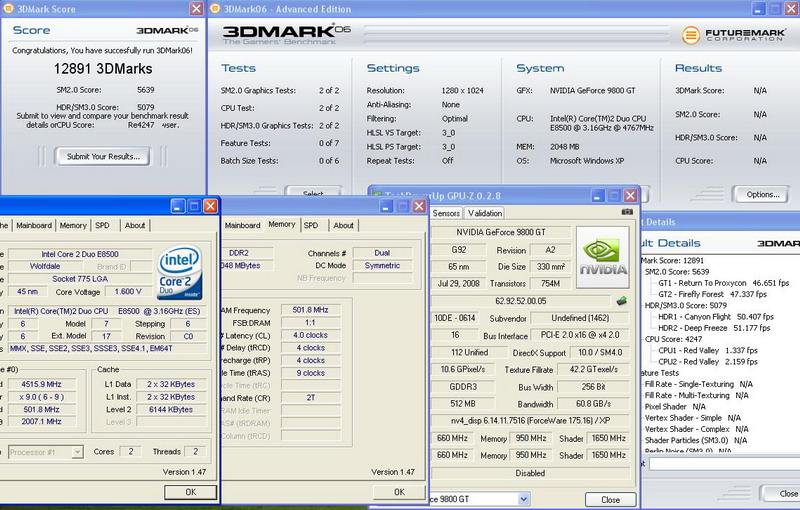Screen dimensions: 800x510
Task: Click the 3DMark Score window title icon
Action: pos(8,9)
